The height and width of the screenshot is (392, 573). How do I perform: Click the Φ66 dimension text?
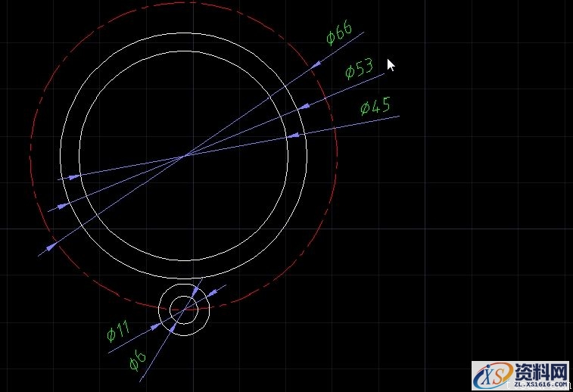coord(340,34)
